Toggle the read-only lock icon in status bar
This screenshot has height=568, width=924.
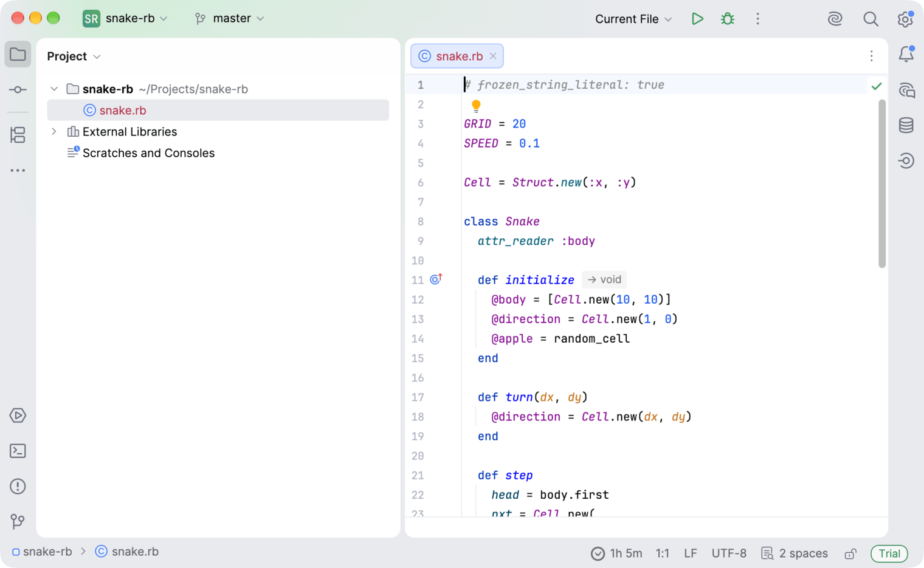click(850, 553)
